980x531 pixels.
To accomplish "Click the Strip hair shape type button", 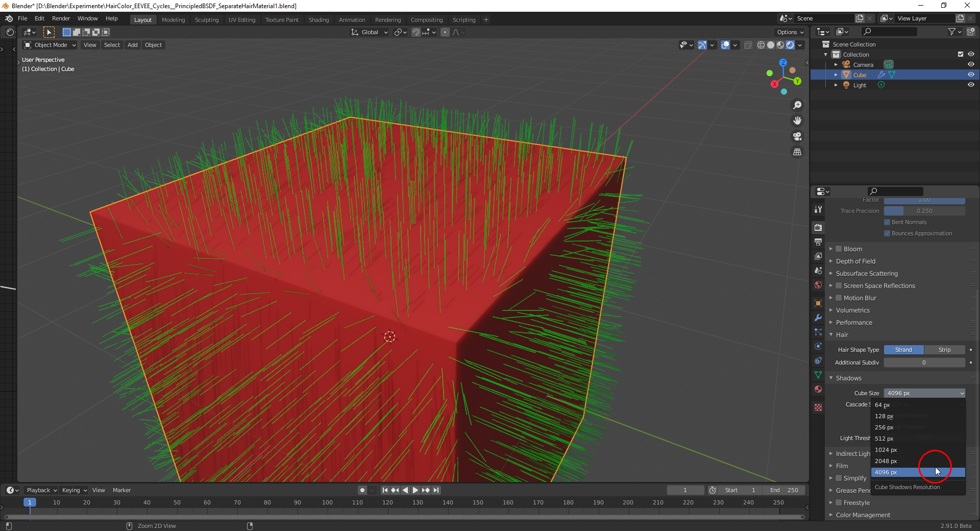I will [x=944, y=350].
